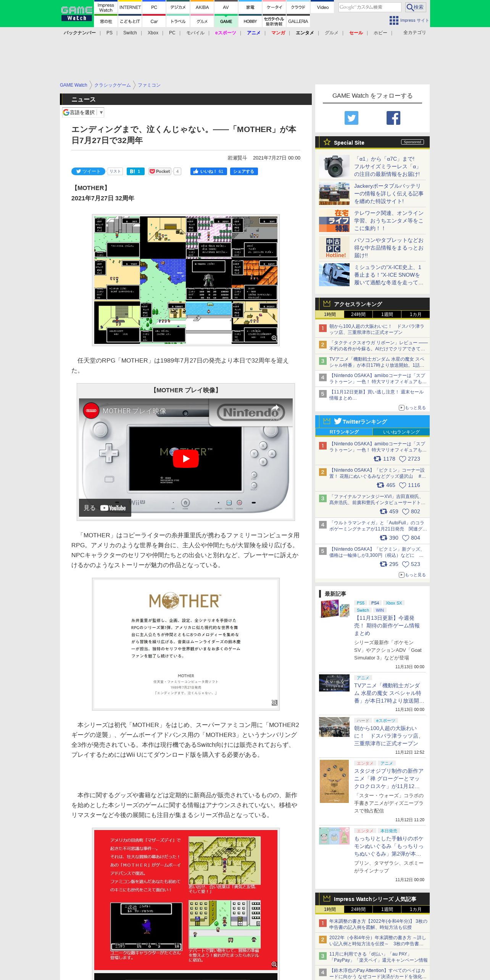
Task: Open the α camera special site thumbnail
Action: pos(334,166)
